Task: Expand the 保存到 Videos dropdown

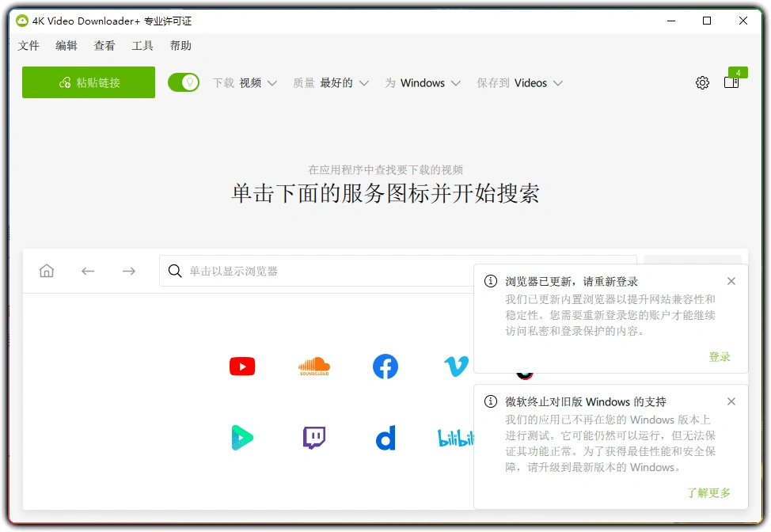Action: coord(519,82)
